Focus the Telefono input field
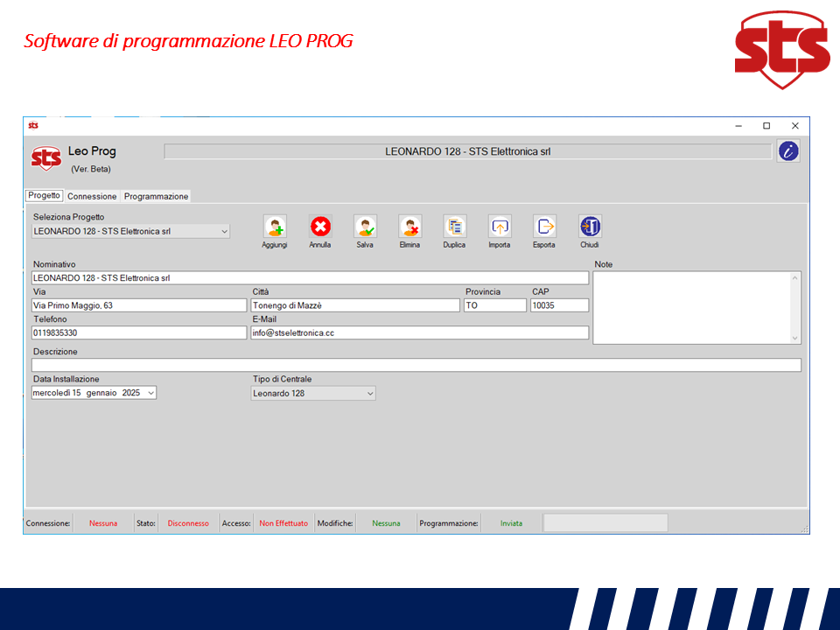This screenshot has width=840, height=630. point(138,333)
